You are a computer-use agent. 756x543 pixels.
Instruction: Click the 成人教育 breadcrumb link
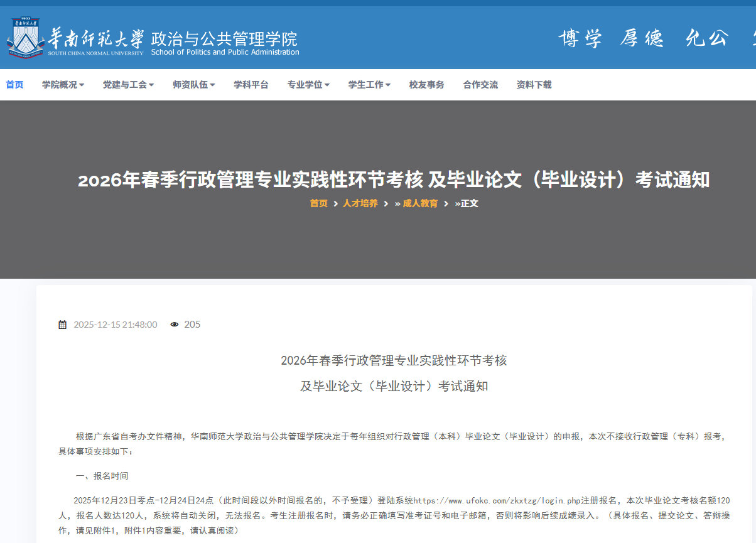point(420,203)
